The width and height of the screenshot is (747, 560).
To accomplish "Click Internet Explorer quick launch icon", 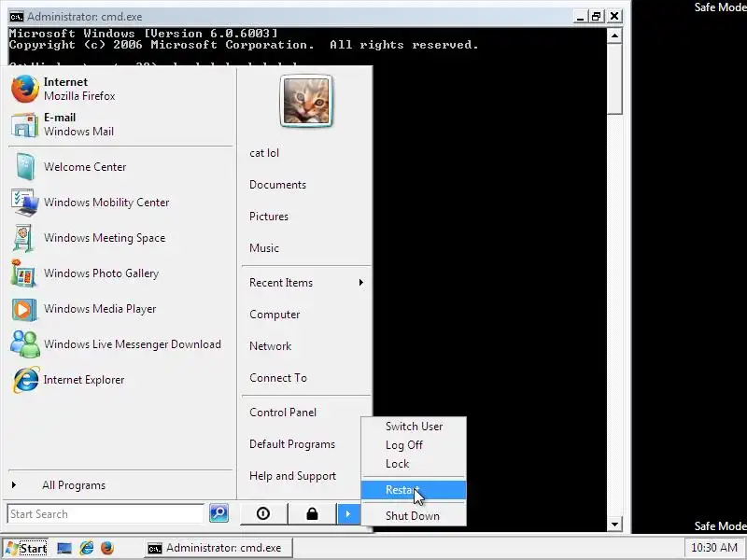I will pyautogui.click(x=87, y=548).
